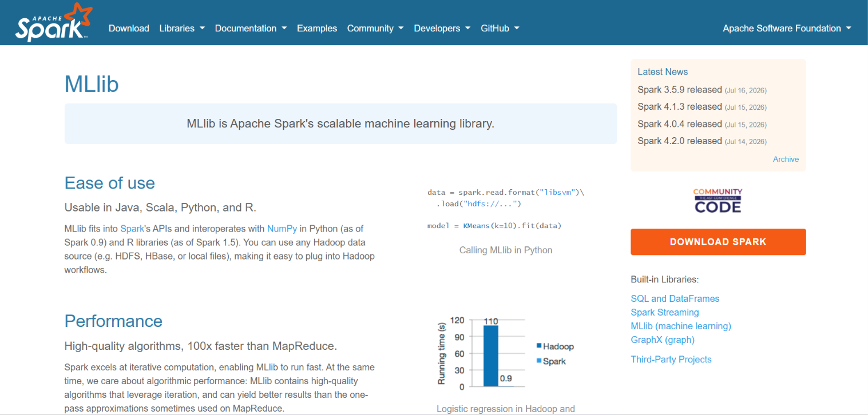Click 'Usable in Java, Scala, Python, and R.' text
The height and width of the screenshot is (415, 868).
pos(160,207)
